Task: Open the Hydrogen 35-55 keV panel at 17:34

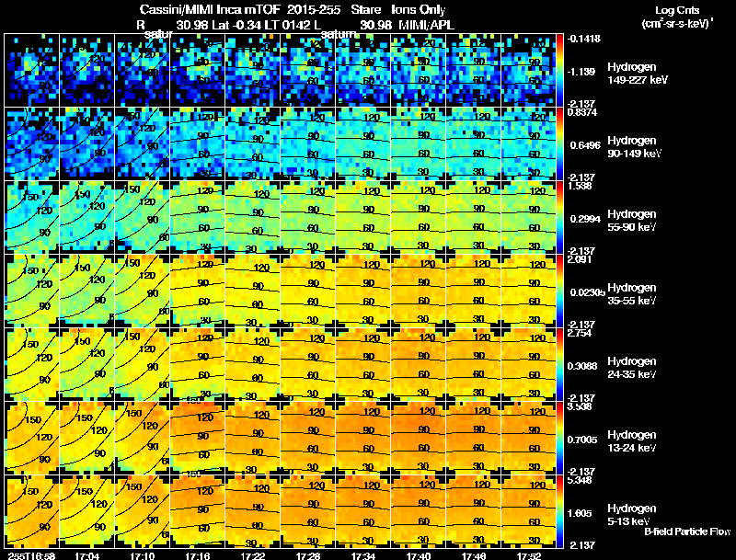Action: pos(363,291)
